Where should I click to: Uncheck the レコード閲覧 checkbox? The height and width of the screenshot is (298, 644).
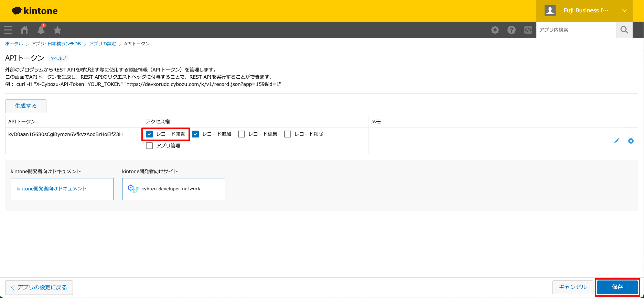point(149,134)
